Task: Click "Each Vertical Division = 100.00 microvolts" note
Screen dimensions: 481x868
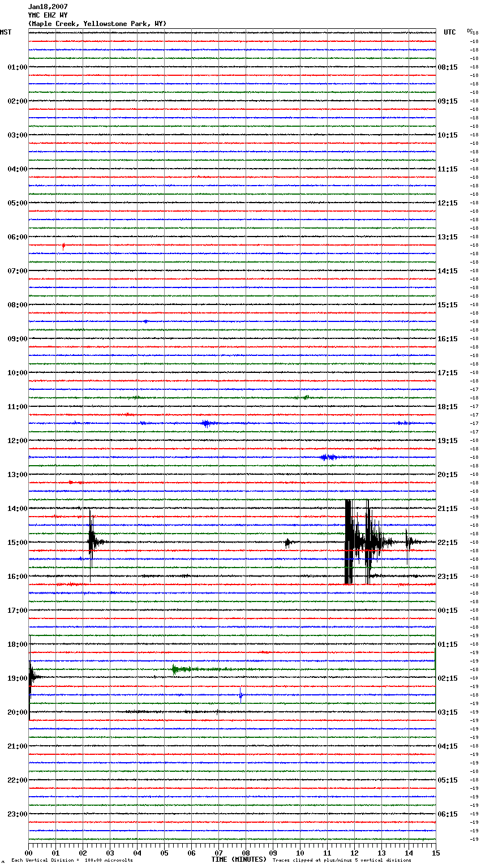Action: coord(72,861)
